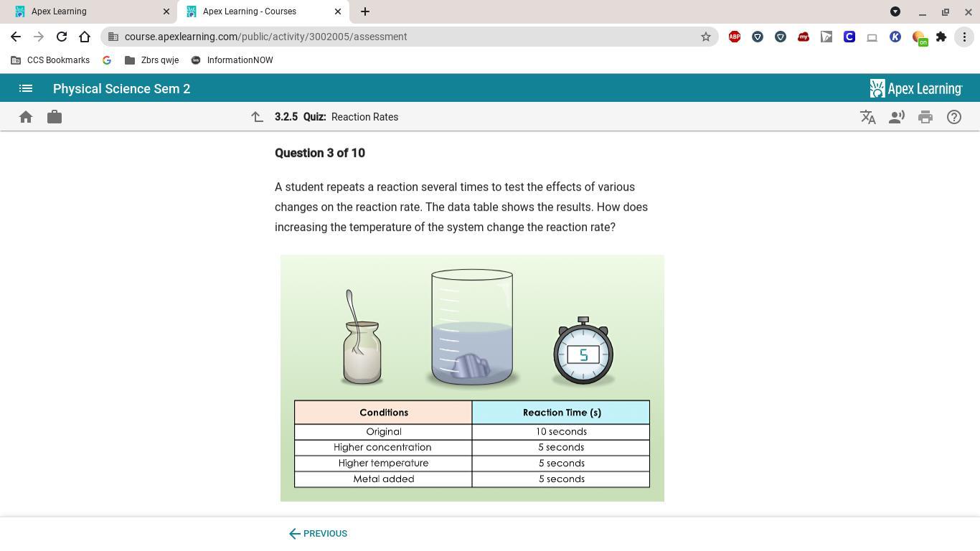Click the Higher temperature table cell

[383, 463]
